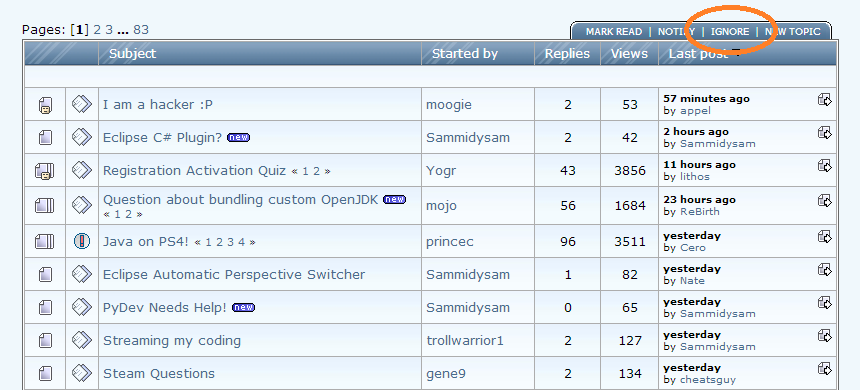Viewport: 860px width, 390px height.
Task: Click topic status icon for Registration Activation Quiz
Action: (x=45, y=171)
